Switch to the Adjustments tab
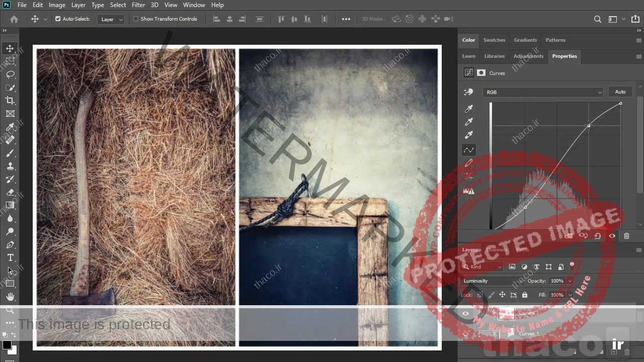The height and width of the screenshot is (362, 644). tap(528, 56)
